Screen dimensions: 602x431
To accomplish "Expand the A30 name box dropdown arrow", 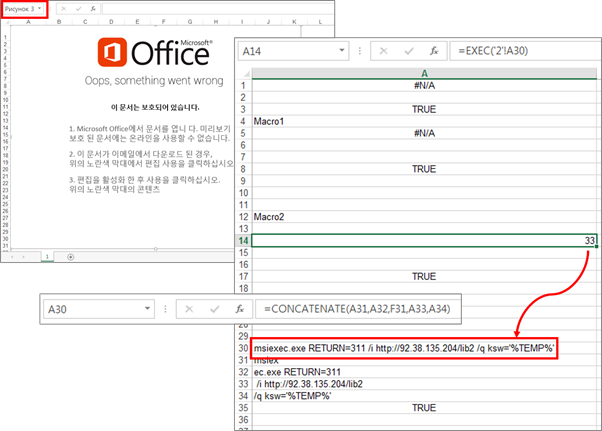I will (x=148, y=311).
